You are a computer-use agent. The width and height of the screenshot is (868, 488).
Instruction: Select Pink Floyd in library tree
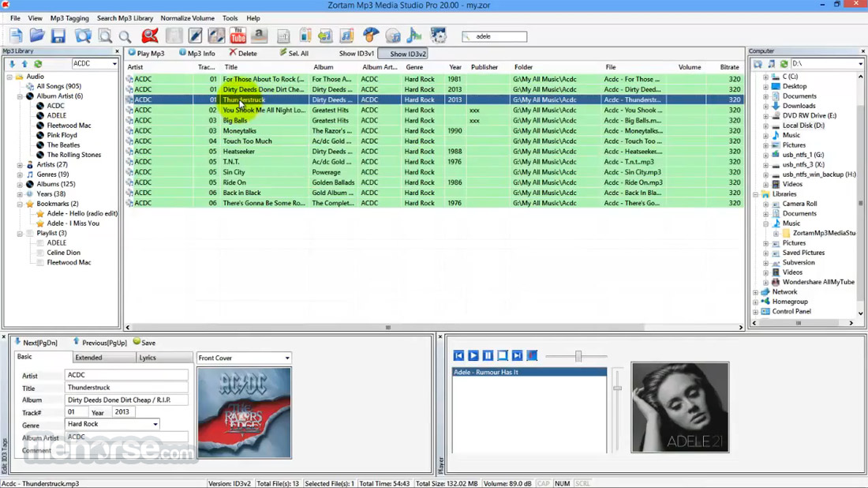coord(62,135)
